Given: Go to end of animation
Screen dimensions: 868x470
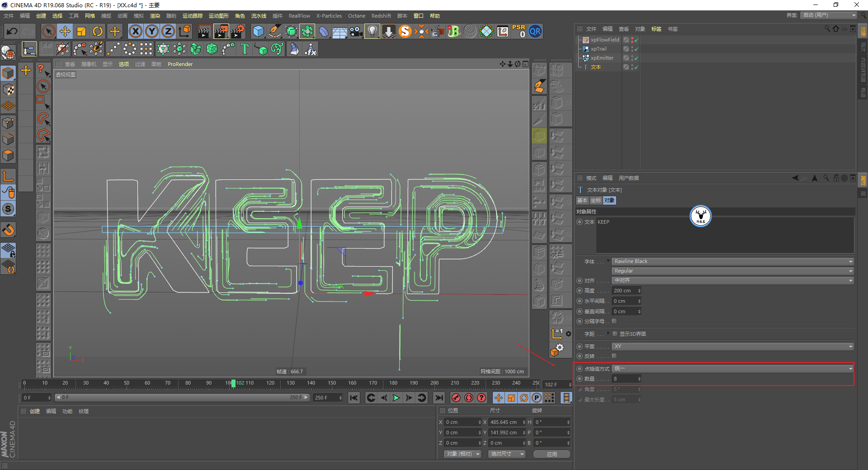Looking at the screenshot, I should click(x=439, y=398).
